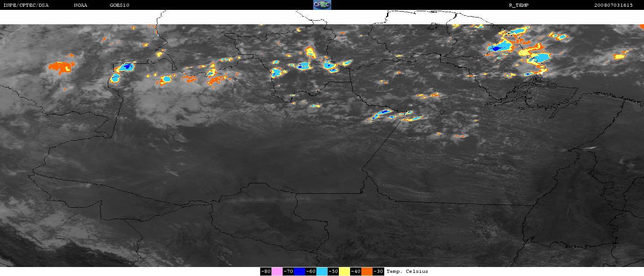The image size is (644, 276).
Task: Click the NOAA label in the header
Action: 81,5
